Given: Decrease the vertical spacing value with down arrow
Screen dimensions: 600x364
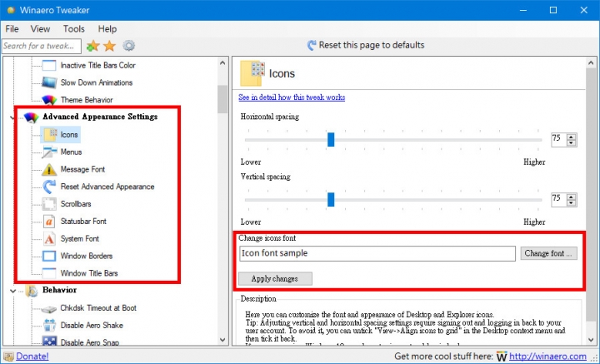Looking at the screenshot, I should click(572, 203).
